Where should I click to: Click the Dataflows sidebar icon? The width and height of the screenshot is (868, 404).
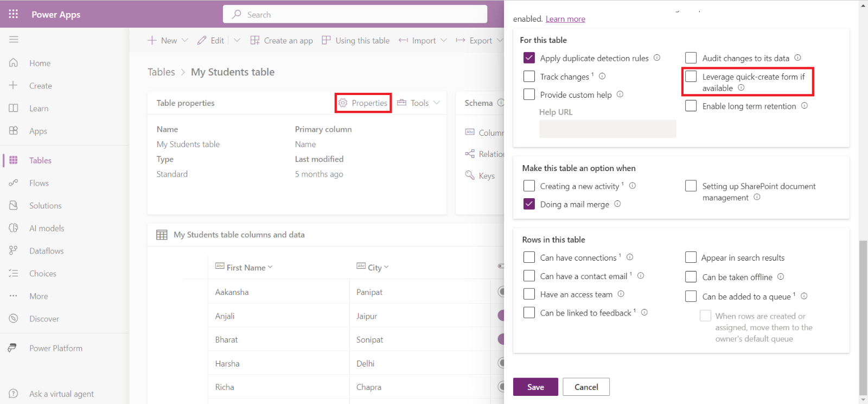point(14,251)
